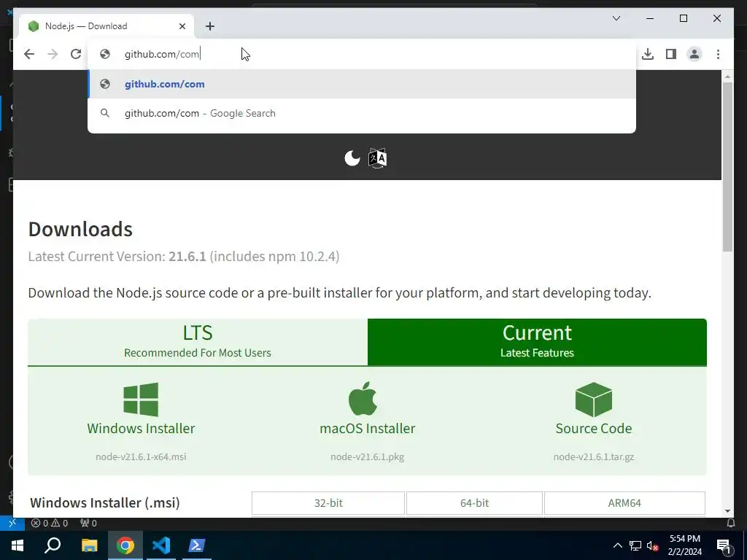Show hidden tray icons chevron
The height and width of the screenshot is (560, 747).
point(617,545)
